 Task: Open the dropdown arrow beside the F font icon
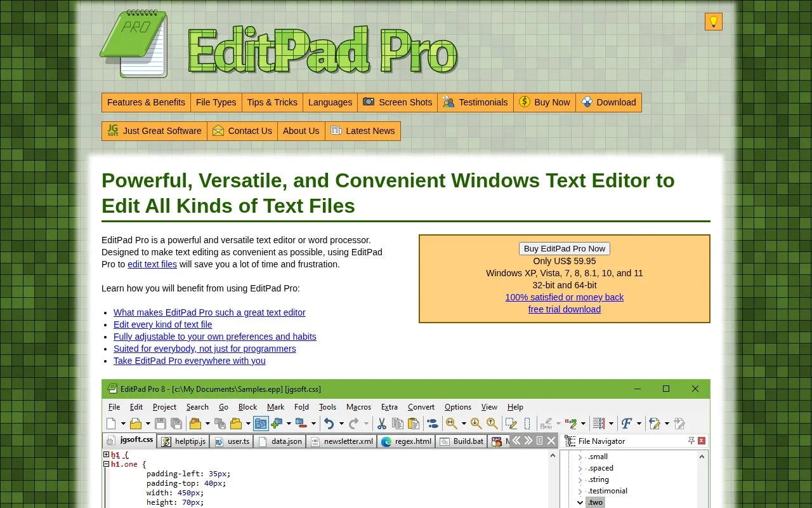(639, 424)
